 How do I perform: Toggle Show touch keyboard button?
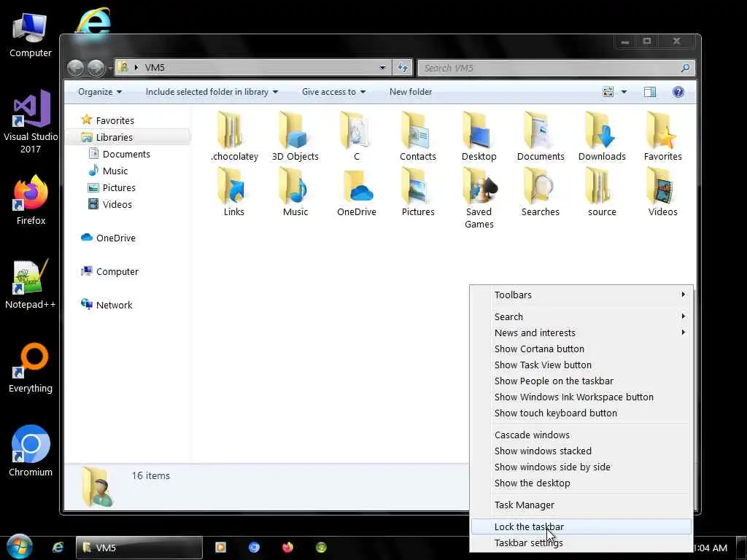tap(581, 413)
